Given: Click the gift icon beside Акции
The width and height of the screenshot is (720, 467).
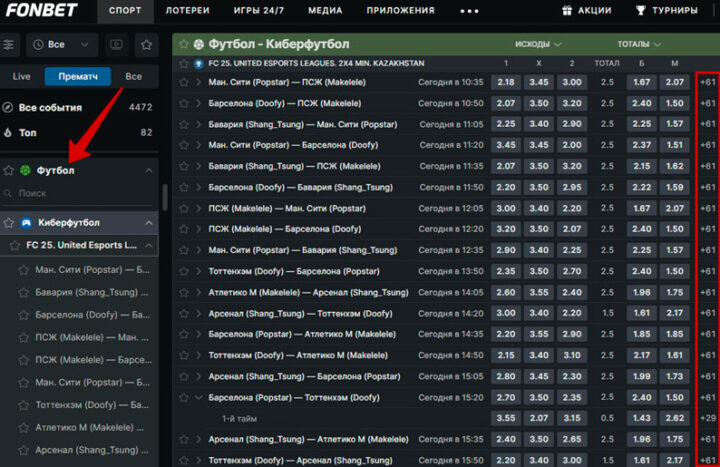Looking at the screenshot, I should [x=567, y=11].
